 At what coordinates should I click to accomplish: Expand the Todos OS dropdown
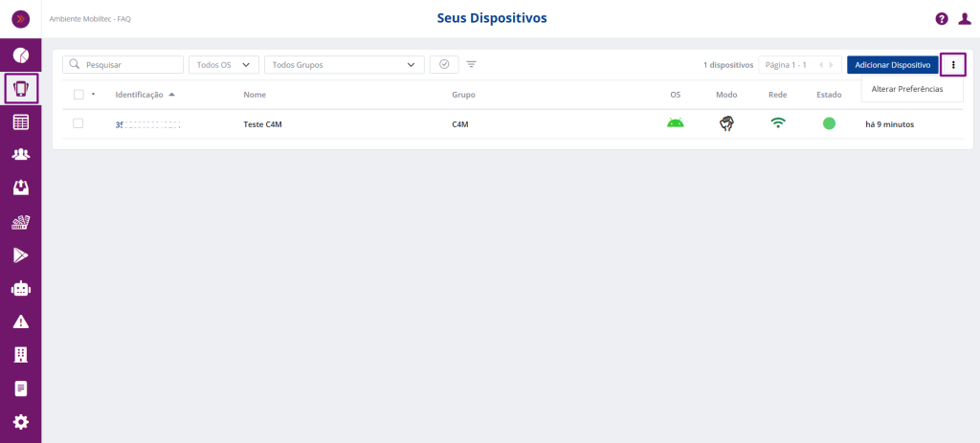(x=224, y=65)
